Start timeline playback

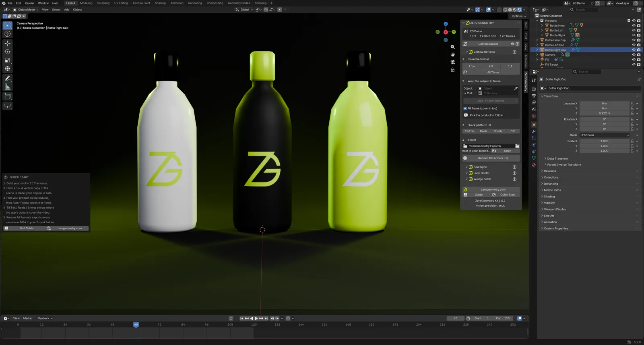coord(256,318)
